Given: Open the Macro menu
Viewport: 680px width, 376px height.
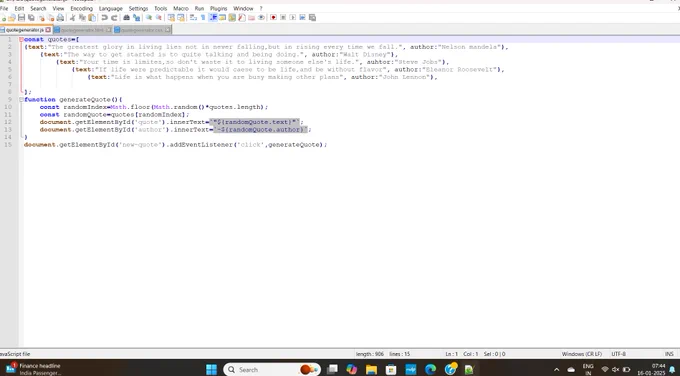Looking at the screenshot, I should (x=181, y=8).
